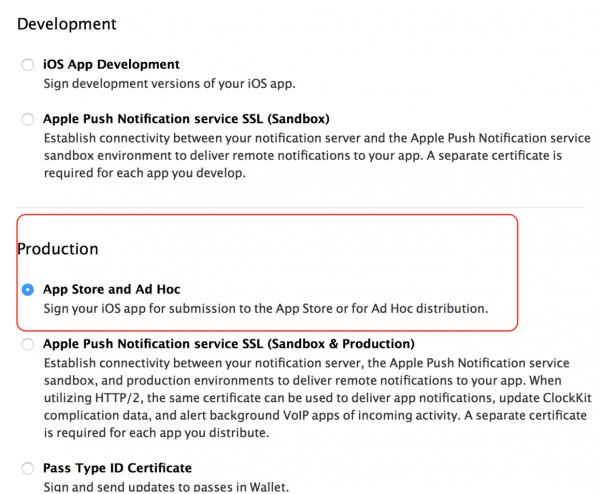Choose the Apple Push Notification SSL (Sandbox) radio
This screenshot has height=494, width=603.
27,120
